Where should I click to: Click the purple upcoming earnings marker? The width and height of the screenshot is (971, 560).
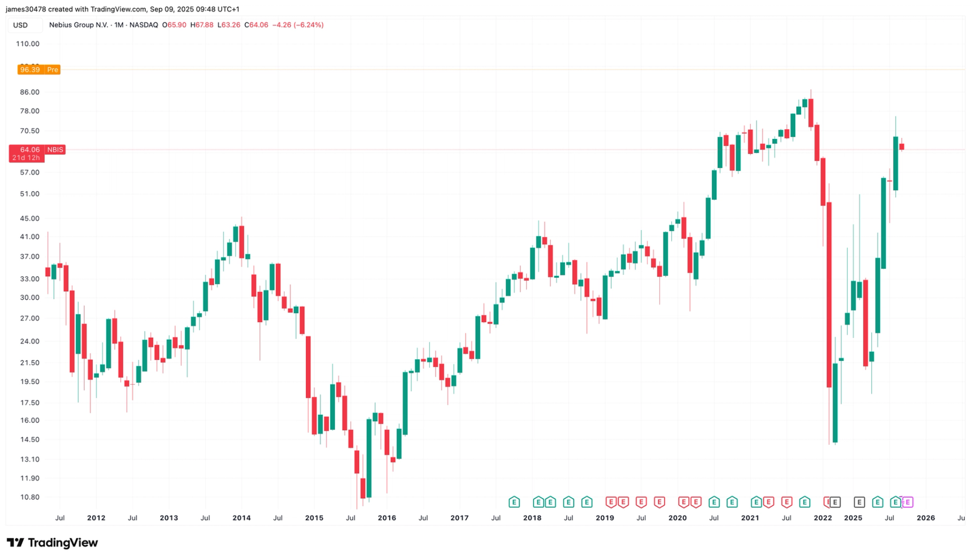(908, 502)
